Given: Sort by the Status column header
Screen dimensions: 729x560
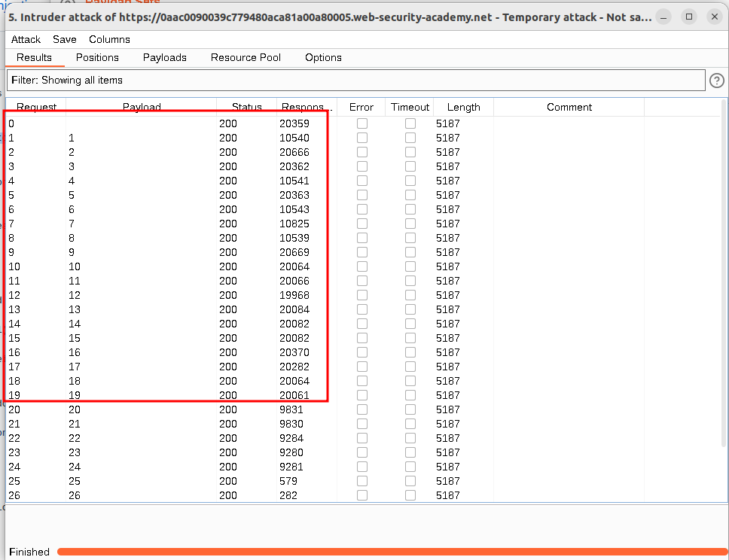Looking at the screenshot, I should [x=247, y=107].
